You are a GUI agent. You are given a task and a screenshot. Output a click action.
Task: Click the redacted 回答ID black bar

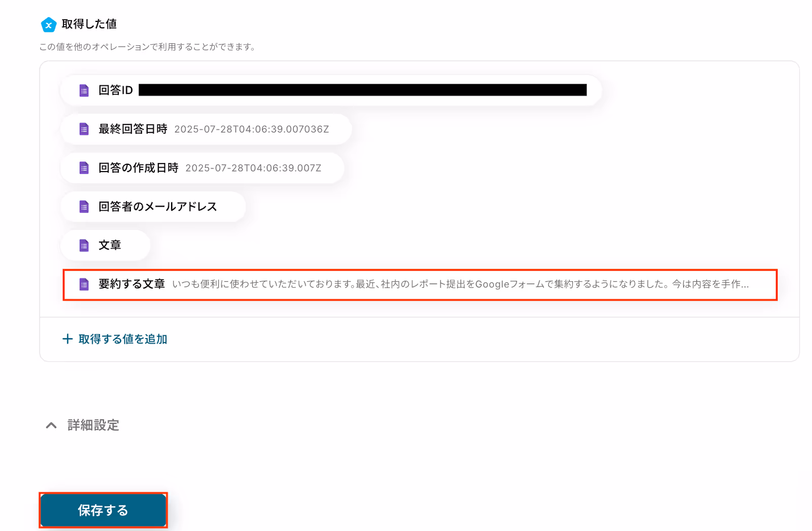(x=362, y=90)
